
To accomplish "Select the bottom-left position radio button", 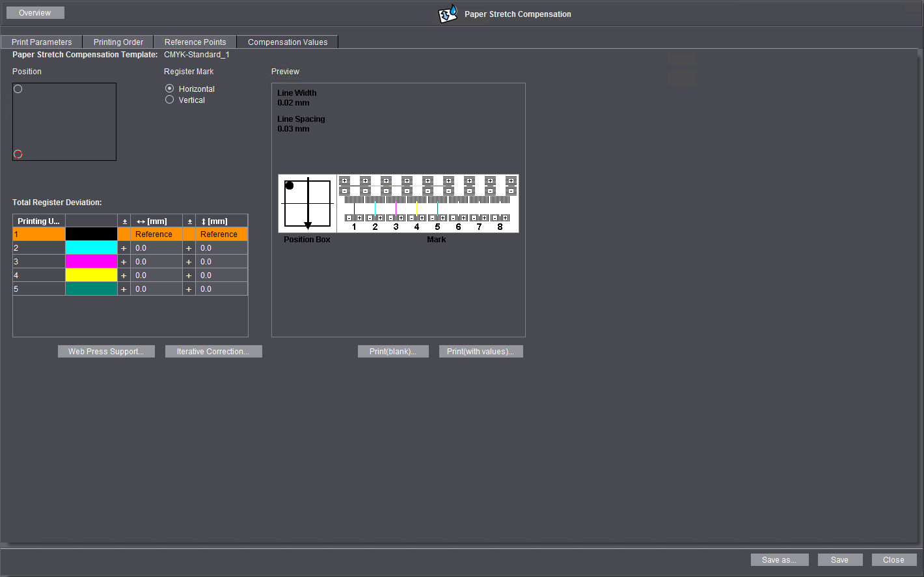I will click(x=18, y=154).
